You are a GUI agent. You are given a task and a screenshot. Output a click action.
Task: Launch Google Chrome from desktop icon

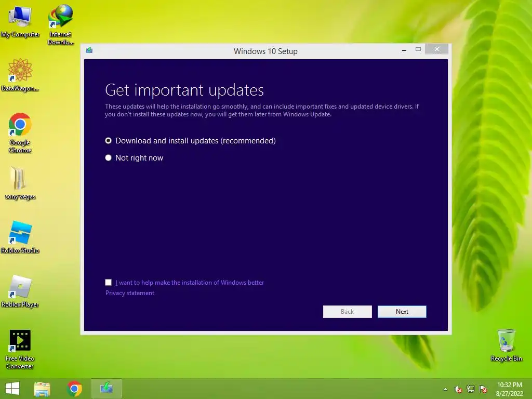click(x=20, y=132)
